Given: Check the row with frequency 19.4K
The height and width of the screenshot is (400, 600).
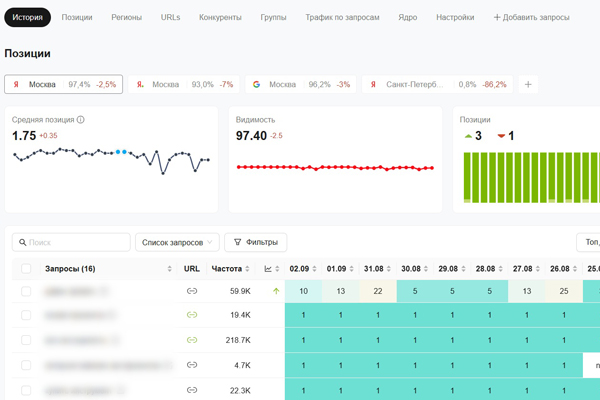Looking at the screenshot, I should (26, 315).
